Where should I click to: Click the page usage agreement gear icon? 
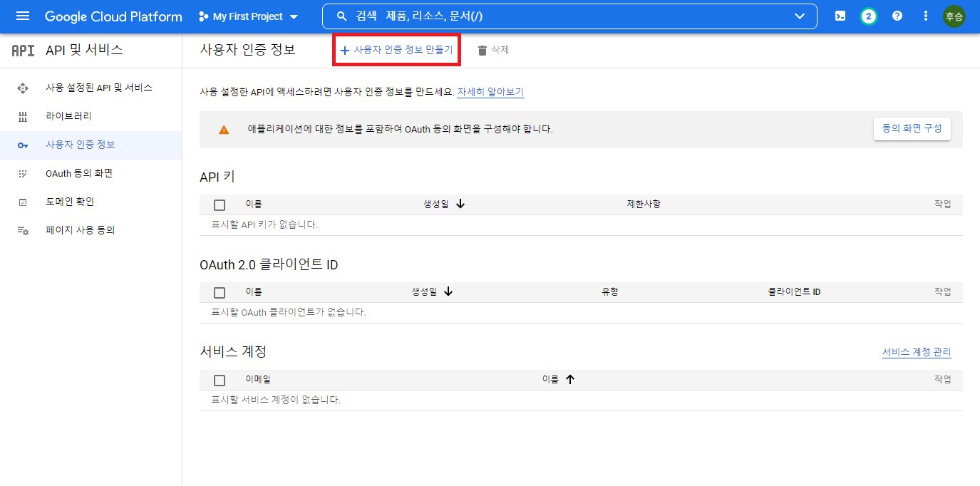tap(23, 231)
